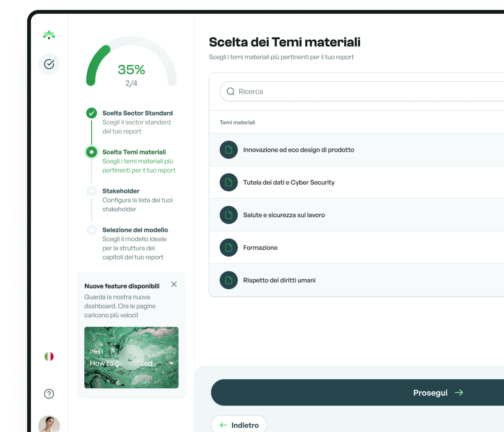Image resolution: width=504 pixels, height=432 pixels.
Task: Select the completed Scelta Sector Standard step
Action: pos(137,113)
